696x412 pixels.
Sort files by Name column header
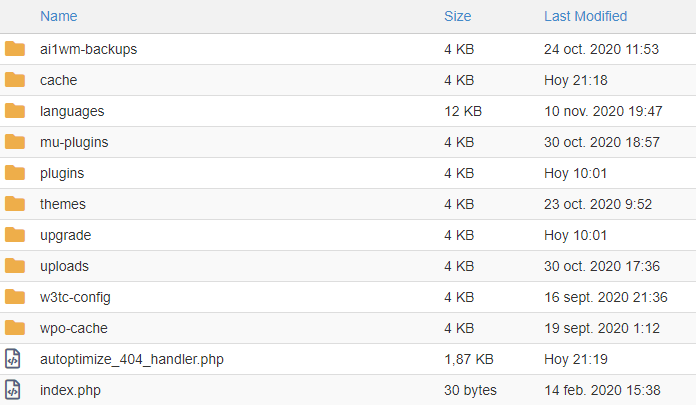pyautogui.click(x=59, y=16)
